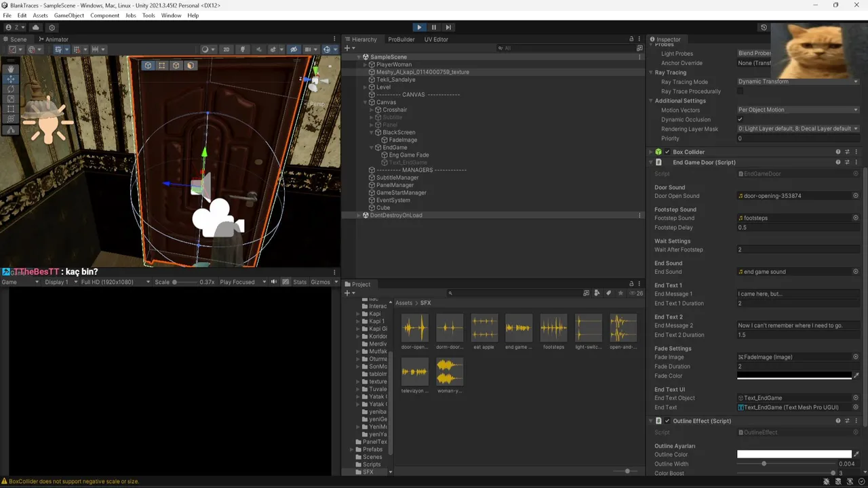Screen dimensions: 868x488
Task: Select ProBuilder edge selection mode
Action: 176,66
